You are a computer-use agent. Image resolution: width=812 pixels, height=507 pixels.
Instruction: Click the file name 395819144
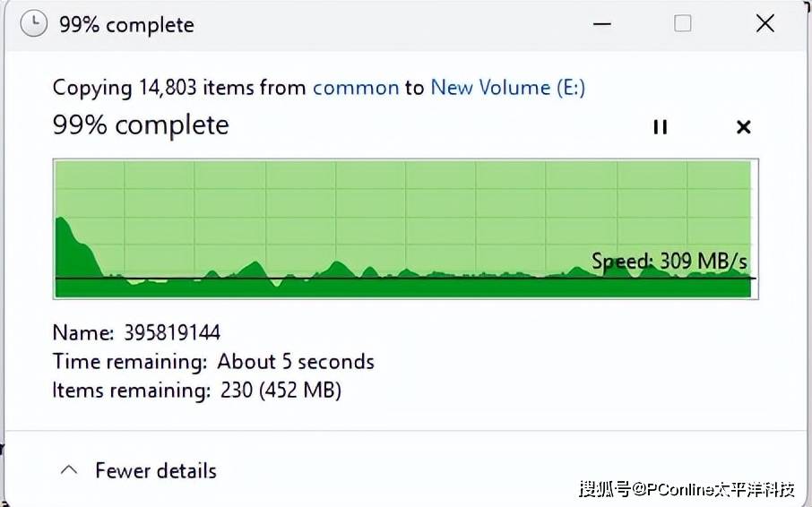[x=172, y=332]
